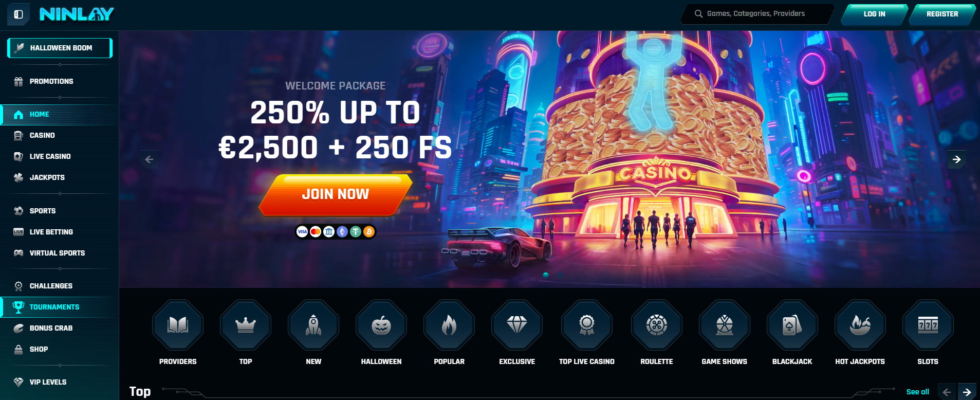980x400 pixels.
Task: Select second banner carousel dot
Action: (x=560, y=275)
